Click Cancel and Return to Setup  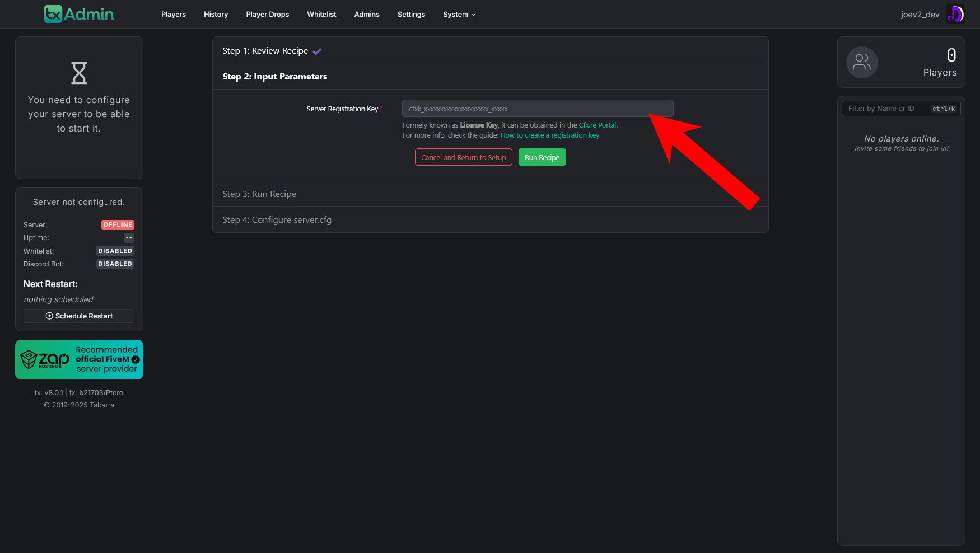point(463,157)
